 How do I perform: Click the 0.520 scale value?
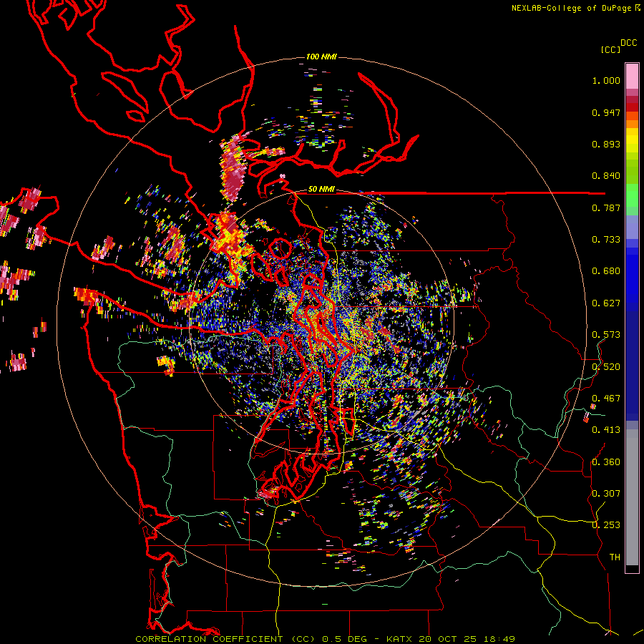(606, 366)
